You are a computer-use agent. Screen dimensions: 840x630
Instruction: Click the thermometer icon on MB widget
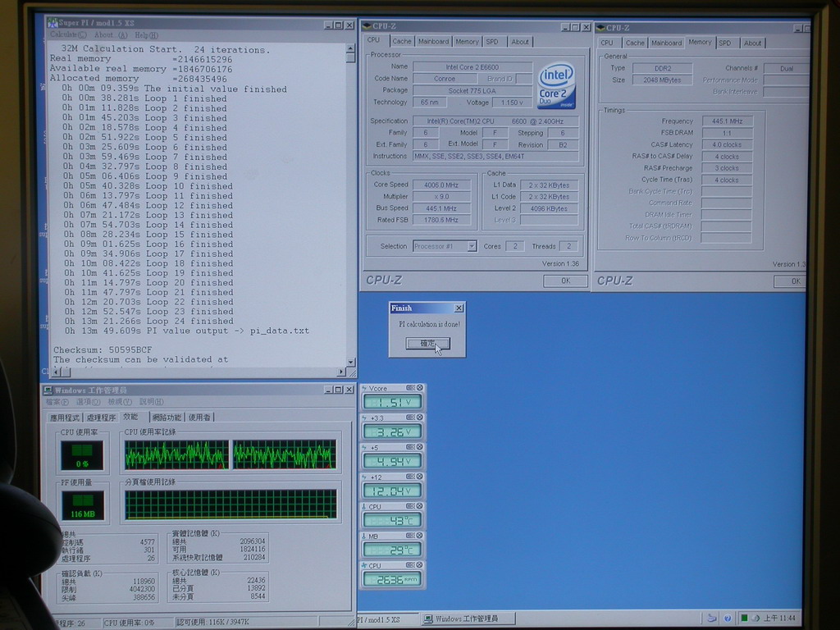(x=364, y=536)
